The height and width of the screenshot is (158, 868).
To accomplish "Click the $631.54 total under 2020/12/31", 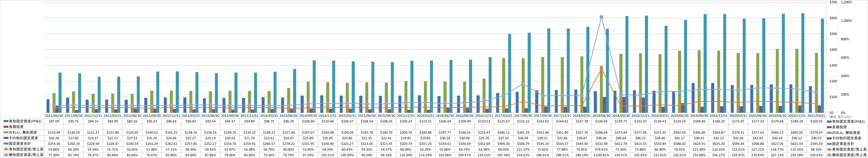I will coord(797,144).
